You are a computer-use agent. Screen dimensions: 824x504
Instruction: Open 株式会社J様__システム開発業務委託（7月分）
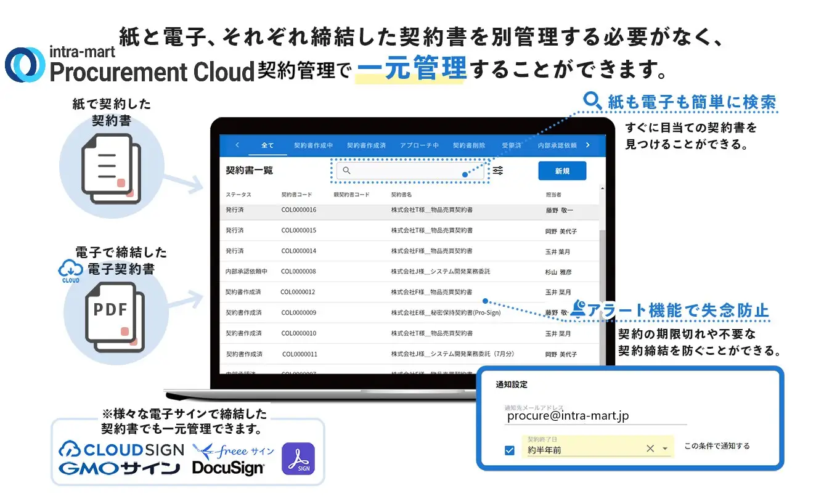[x=452, y=354]
